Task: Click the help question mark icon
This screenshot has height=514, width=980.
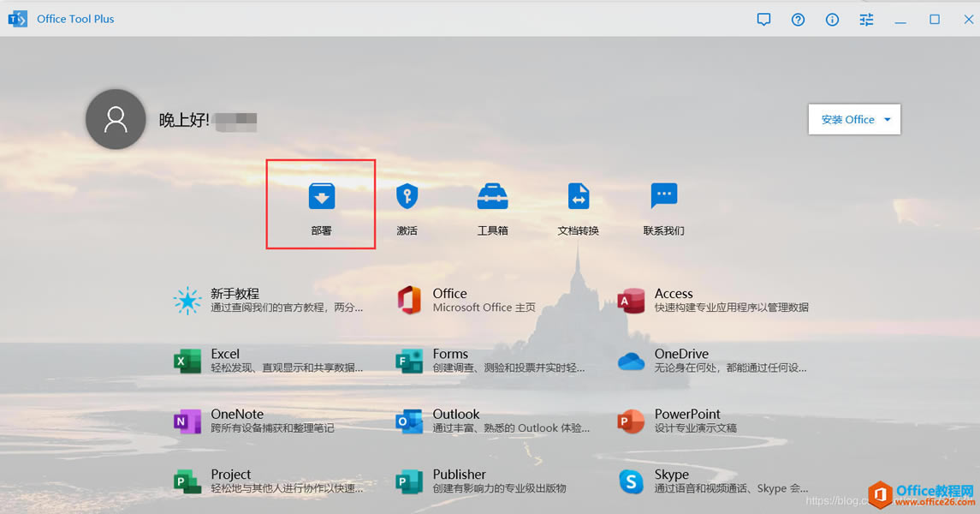Action: tap(798, 19)
